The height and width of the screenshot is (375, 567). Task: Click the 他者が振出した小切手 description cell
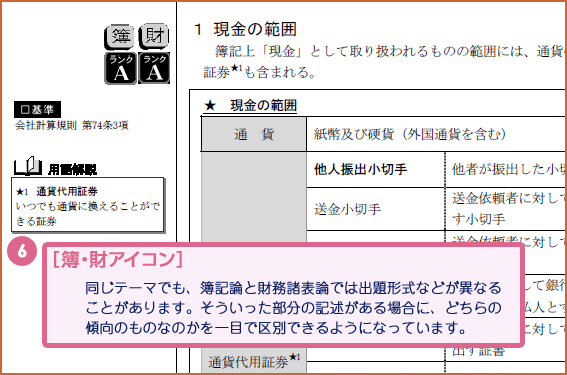[506, 170]
